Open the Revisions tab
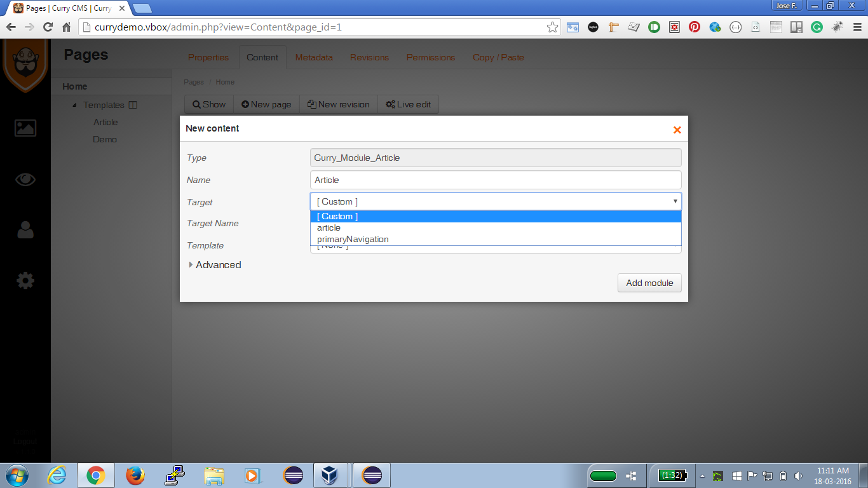868x488 pixels. pos(369,57)
